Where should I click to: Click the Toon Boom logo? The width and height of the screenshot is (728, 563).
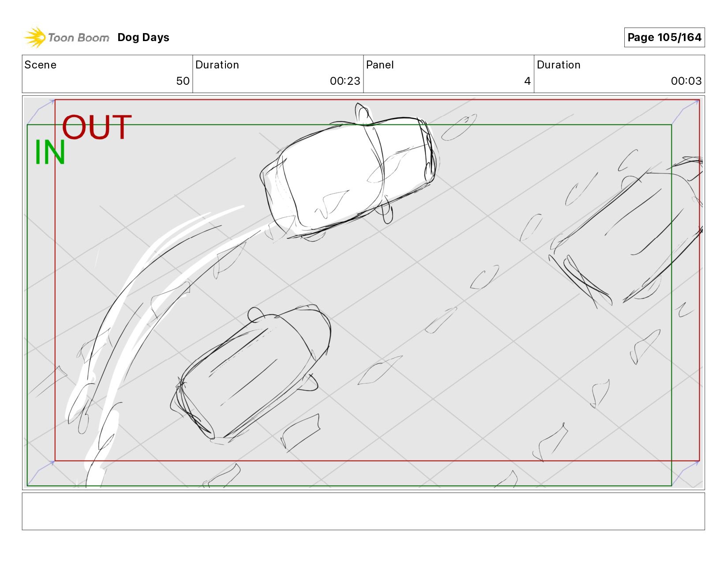click(x=66, y=38)
